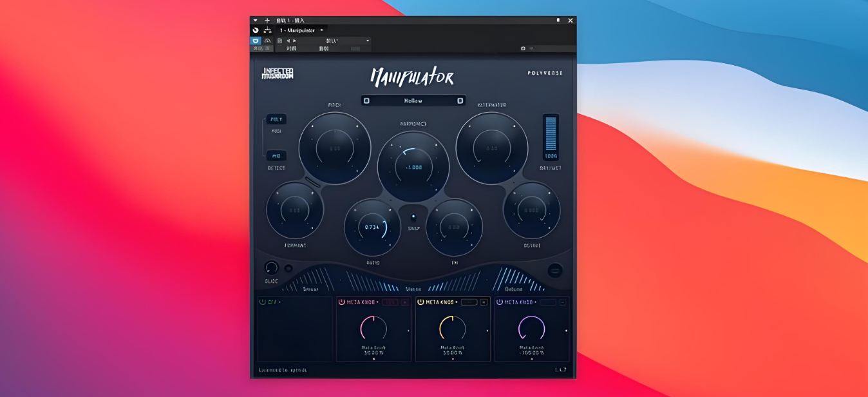
Task: Click the Formant knob
Action: coord(295,210)
